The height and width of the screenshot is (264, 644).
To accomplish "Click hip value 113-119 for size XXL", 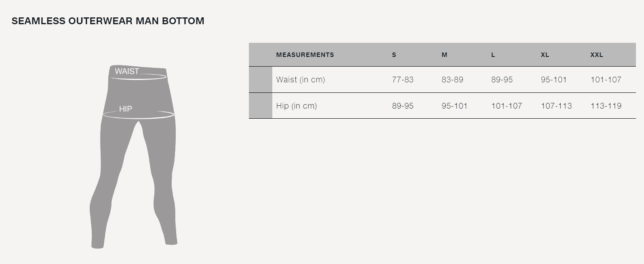I will [606, 106].
